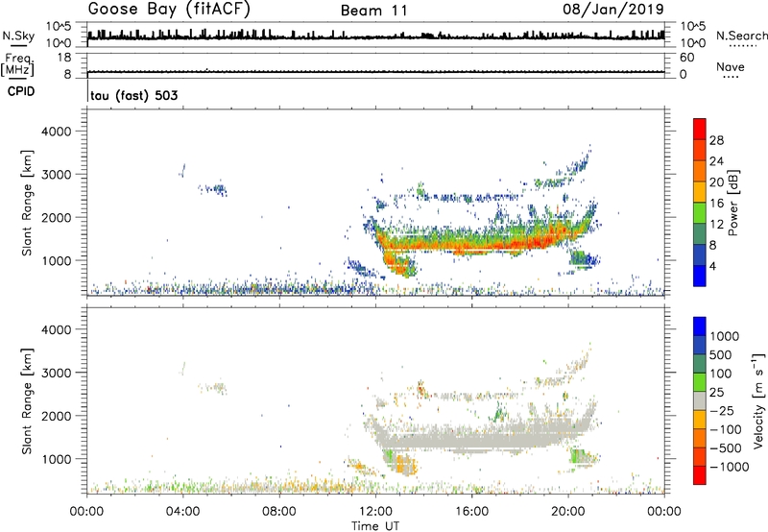Click the '12:00' time axis label

pos(375,512)
